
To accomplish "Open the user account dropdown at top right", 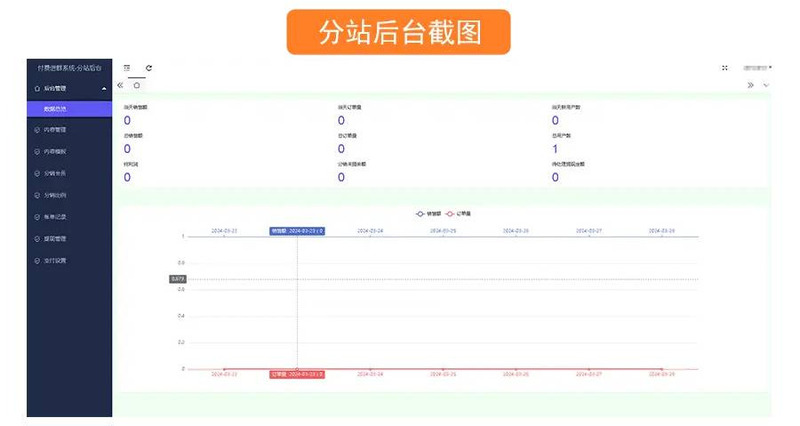I will (755, 68).
